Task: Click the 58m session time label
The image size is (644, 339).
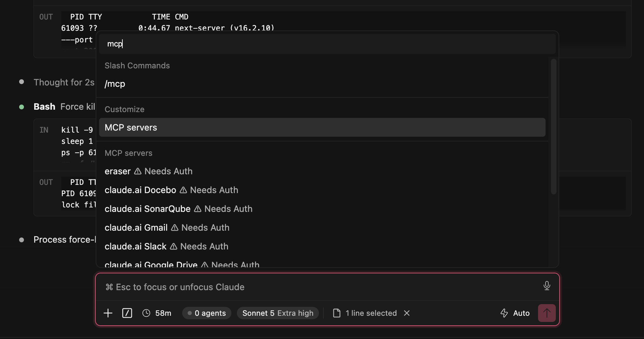Action: pyautogui.click(x=163, y=313)
